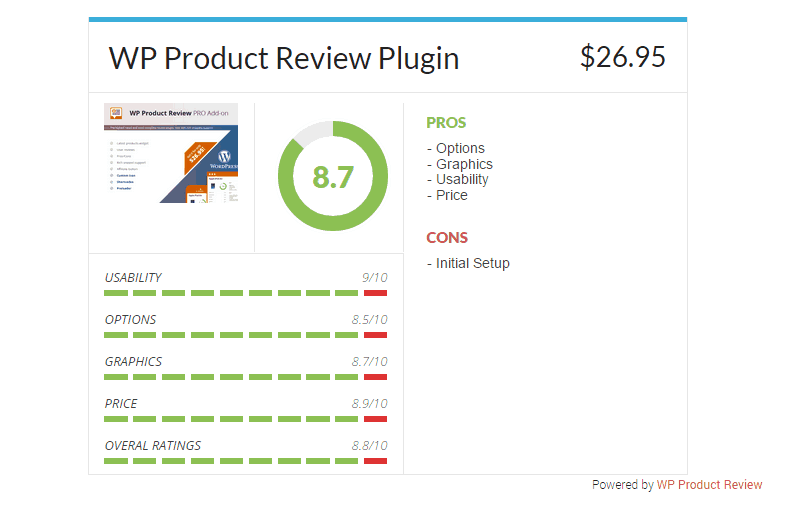This screenshot has width=785, height=505.
Task: Click the 8.7/10 graphics score
Action: point(369,362)
